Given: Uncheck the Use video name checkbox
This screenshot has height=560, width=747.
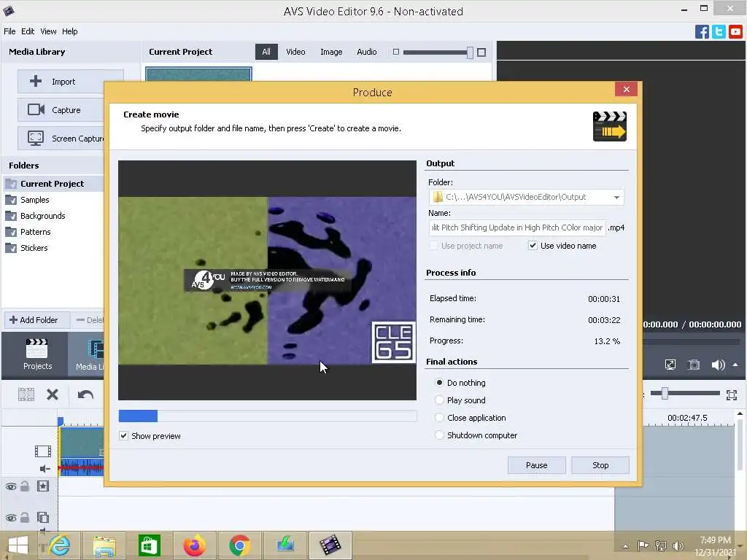Looking at the screenshot, I should tap(533, 246).
